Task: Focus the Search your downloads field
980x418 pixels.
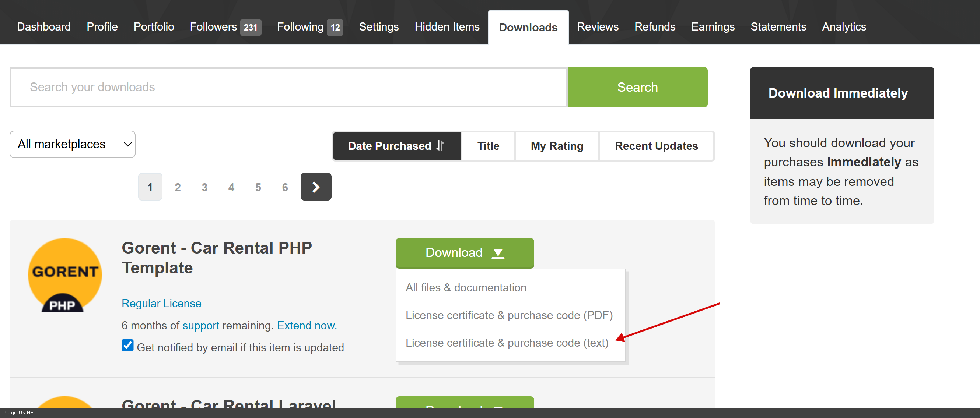Action: point(288,87)
